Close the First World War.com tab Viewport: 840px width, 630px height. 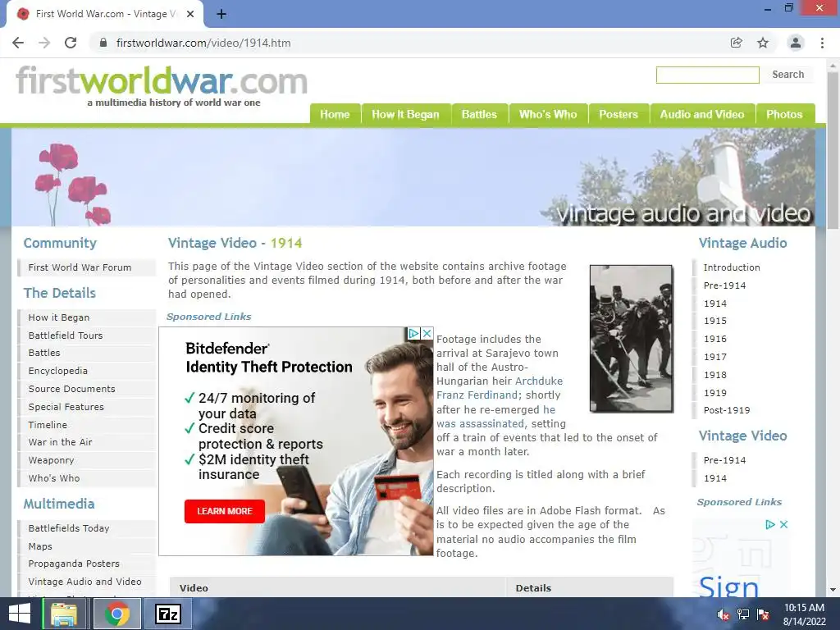pyautogui.click(x=190, y=15)
